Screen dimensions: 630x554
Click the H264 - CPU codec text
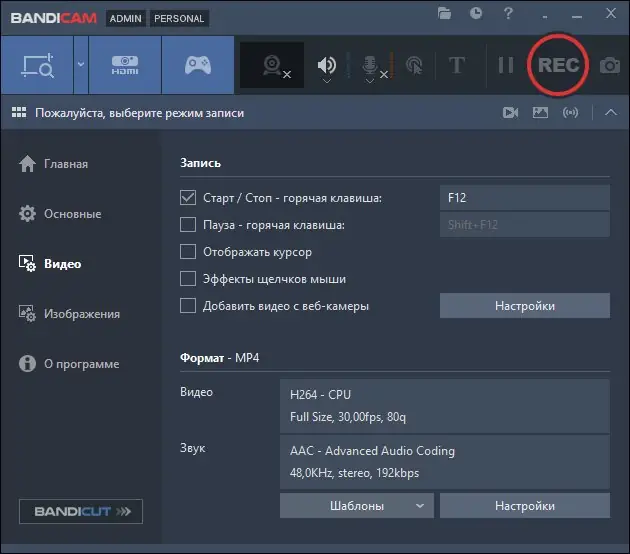[320, 395]
